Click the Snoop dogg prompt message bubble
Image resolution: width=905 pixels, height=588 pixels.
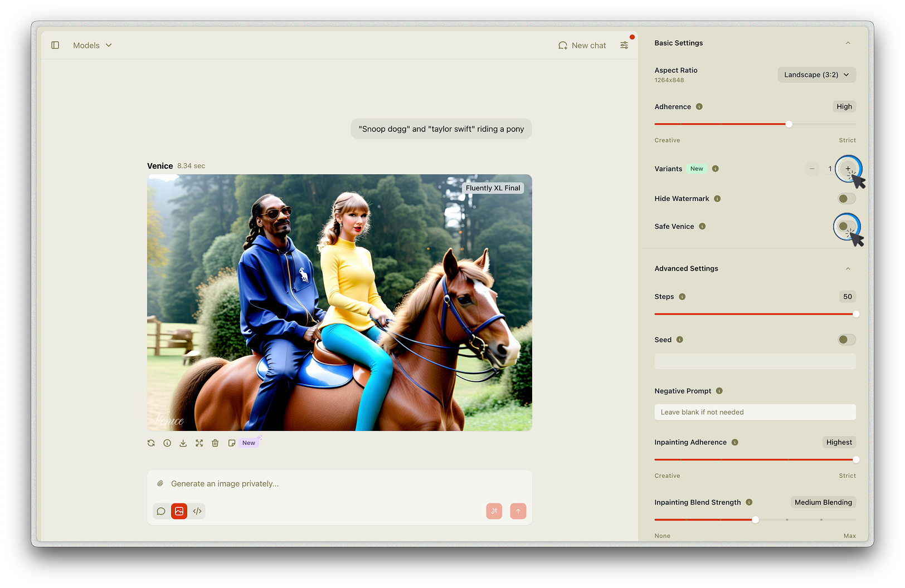pyautogui.click(x=441, y=129)
